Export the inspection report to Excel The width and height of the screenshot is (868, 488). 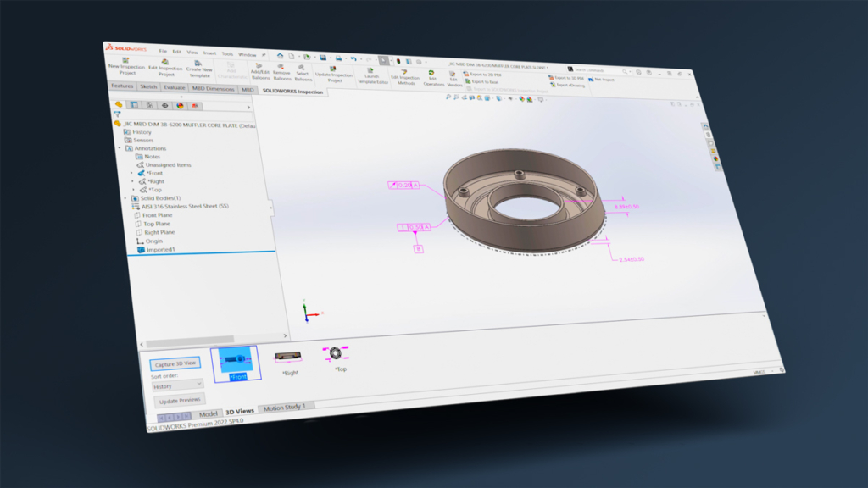click(485, 81)
